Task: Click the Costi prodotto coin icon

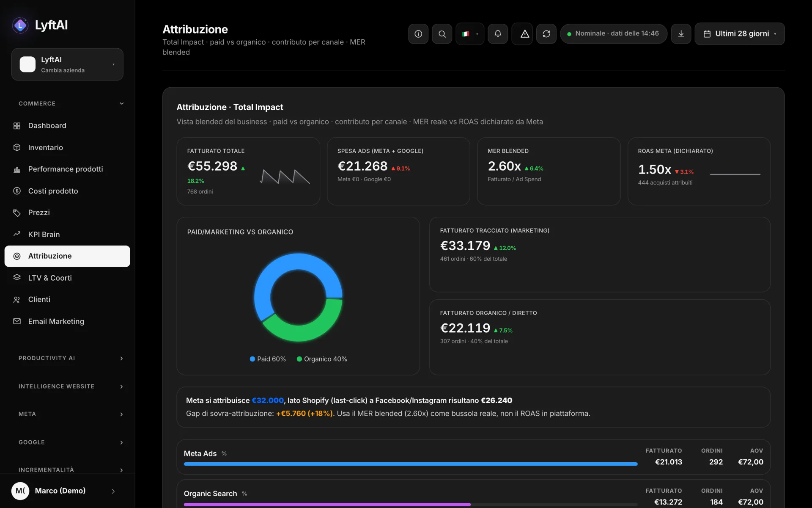Action: point(17,191)
